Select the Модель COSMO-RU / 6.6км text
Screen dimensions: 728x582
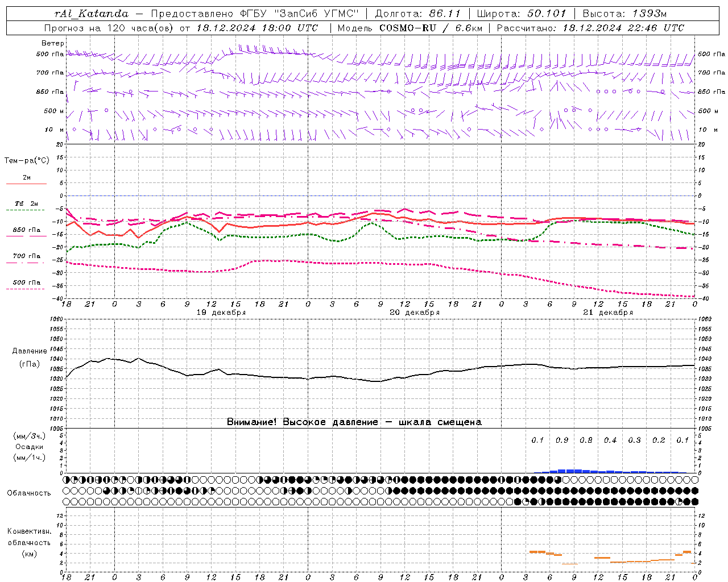click(x=410, y=28)
